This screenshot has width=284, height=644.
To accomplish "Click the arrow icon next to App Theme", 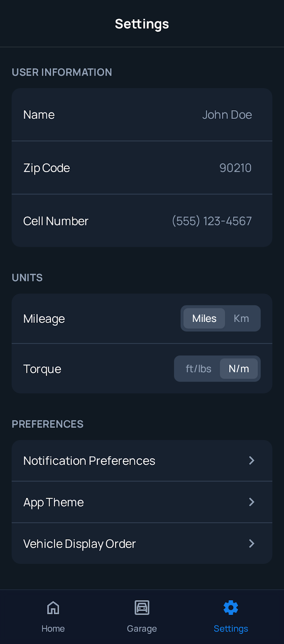I will tap(251, 502).
